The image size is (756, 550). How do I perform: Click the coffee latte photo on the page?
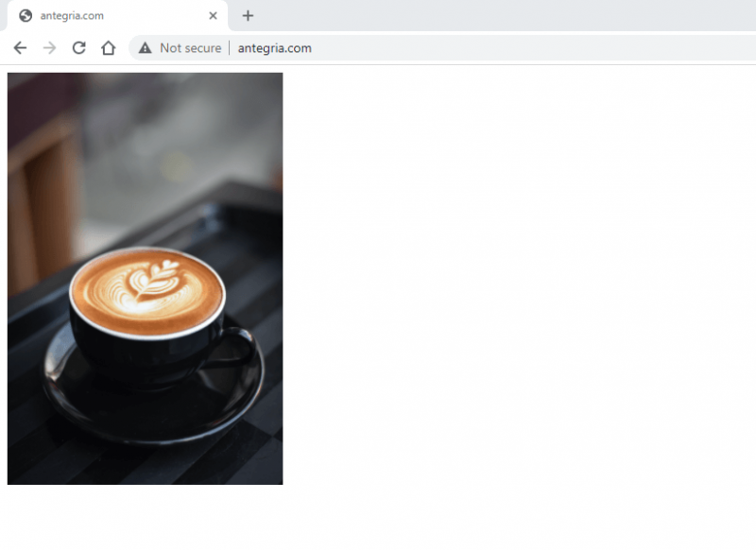point(145,277)
